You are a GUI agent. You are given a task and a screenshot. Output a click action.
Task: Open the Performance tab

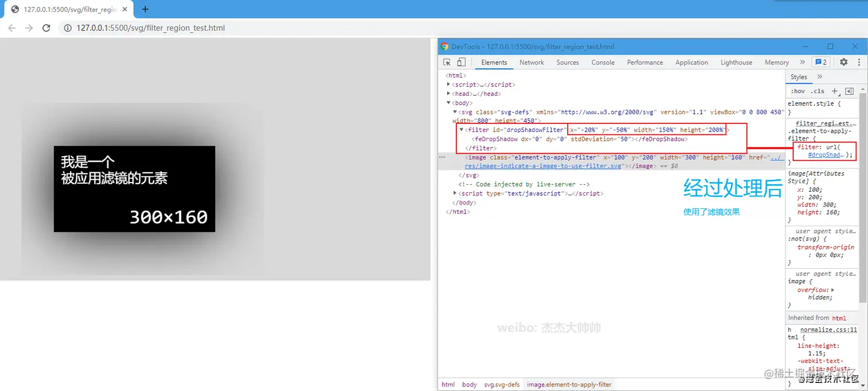tap(645, 63)
